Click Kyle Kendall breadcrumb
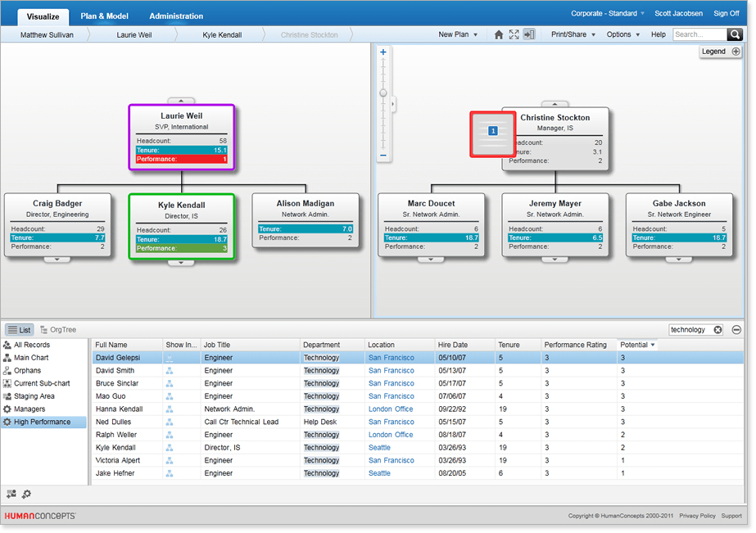 tap(222, 34)
